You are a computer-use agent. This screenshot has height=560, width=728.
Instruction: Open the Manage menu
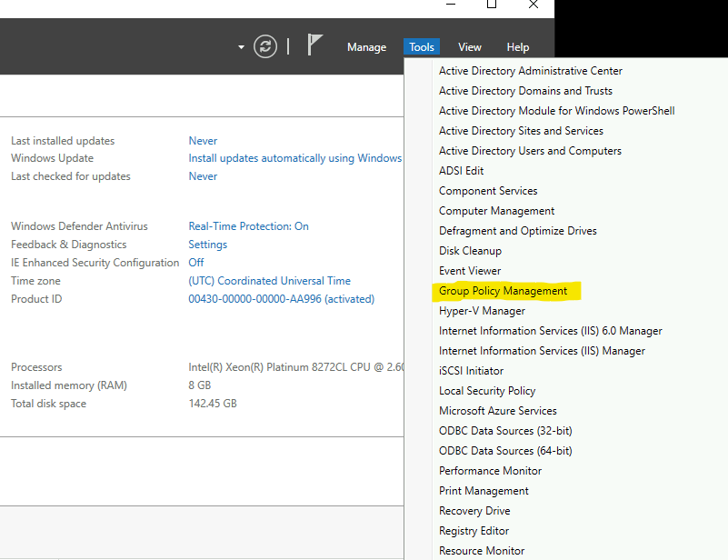[x=366, y=47]
